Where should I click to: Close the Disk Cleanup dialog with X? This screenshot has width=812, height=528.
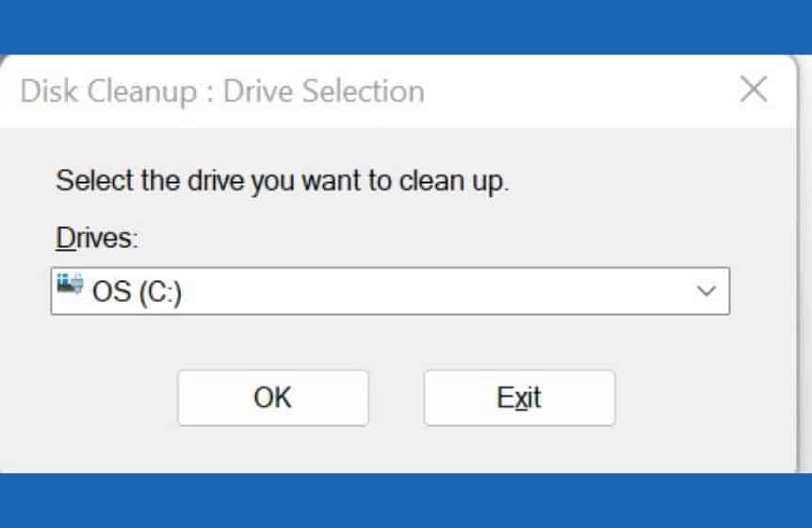754,90
